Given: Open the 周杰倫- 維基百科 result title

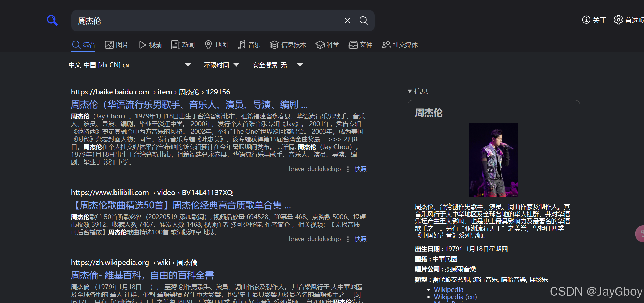Looking at the screenshot, I should [x=142, y=275].
